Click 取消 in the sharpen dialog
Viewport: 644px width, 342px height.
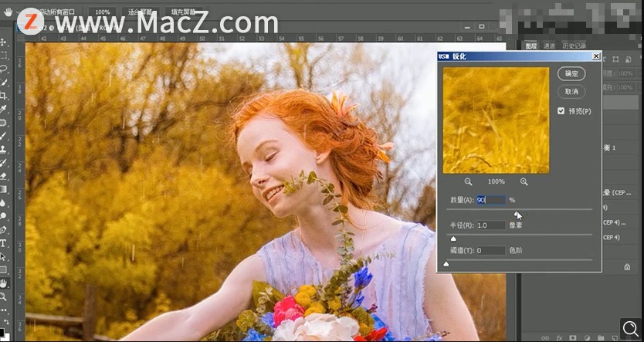(x=571, y=92)
